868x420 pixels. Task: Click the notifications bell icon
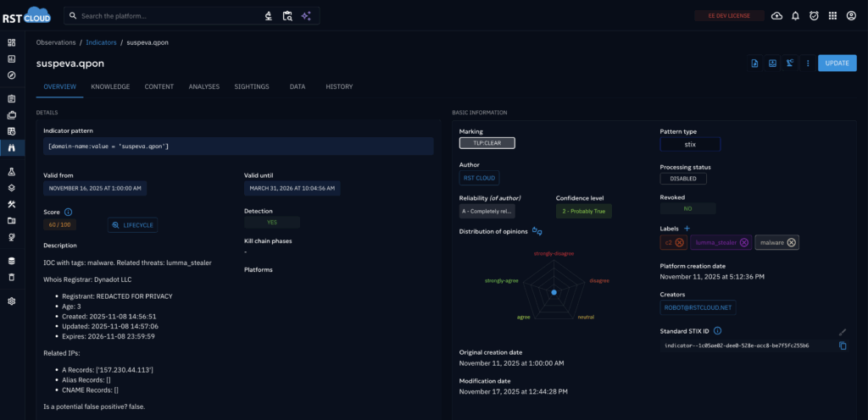(x=795, y=15)
